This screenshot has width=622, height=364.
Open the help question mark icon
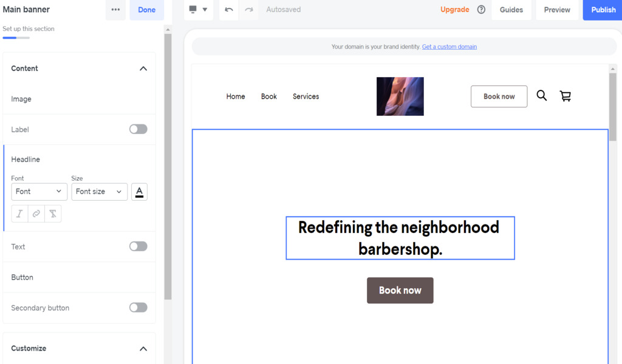481,10
